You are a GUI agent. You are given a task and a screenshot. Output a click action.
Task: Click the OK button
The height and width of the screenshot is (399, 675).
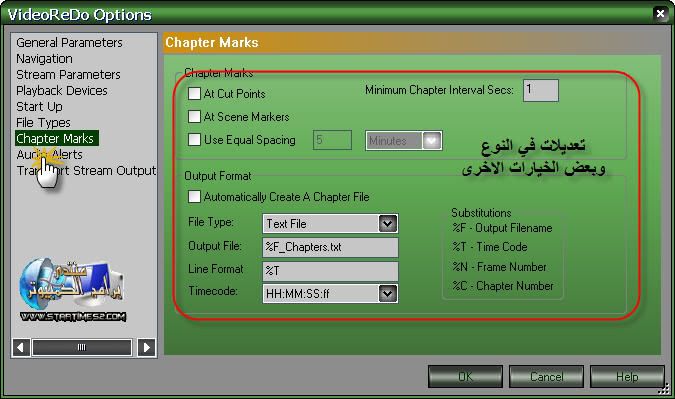tap(465, 377)
